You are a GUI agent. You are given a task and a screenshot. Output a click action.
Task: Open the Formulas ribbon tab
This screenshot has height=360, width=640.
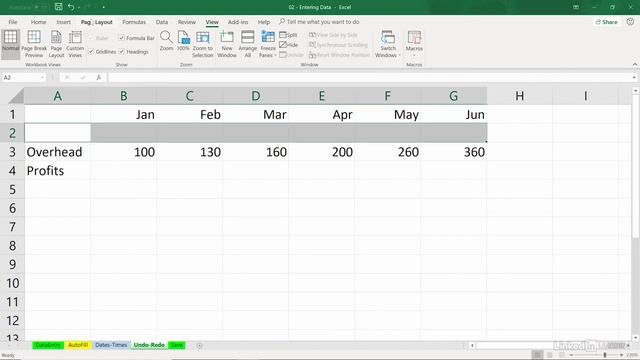tap(134, 22)
